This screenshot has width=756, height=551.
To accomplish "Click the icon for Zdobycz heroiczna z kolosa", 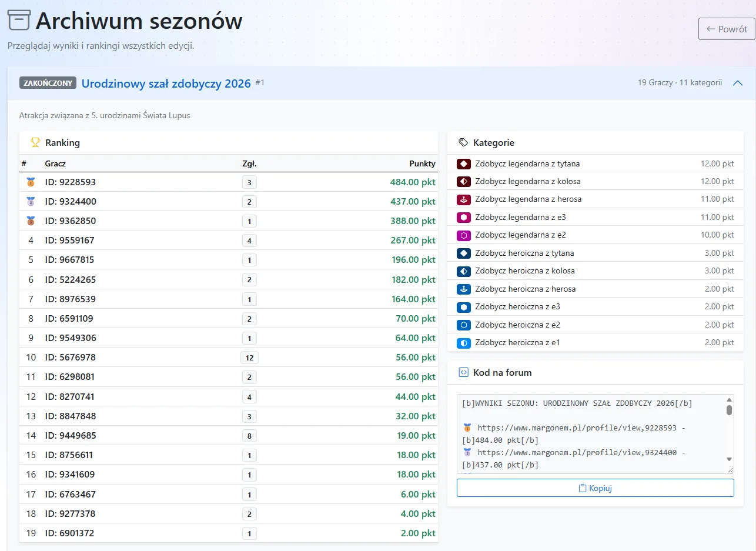I will [464, 271].
